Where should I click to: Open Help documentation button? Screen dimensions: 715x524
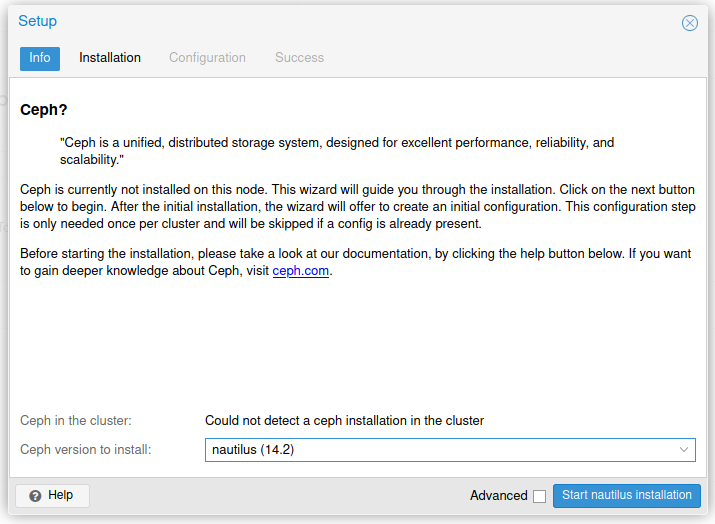click(x=52, y=495)
